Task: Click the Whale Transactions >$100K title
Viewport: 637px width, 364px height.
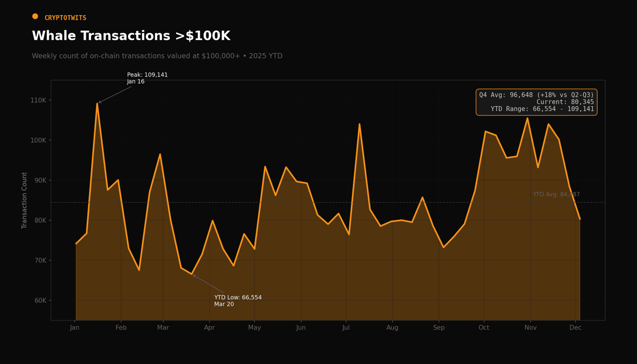Action: [131, 36]
